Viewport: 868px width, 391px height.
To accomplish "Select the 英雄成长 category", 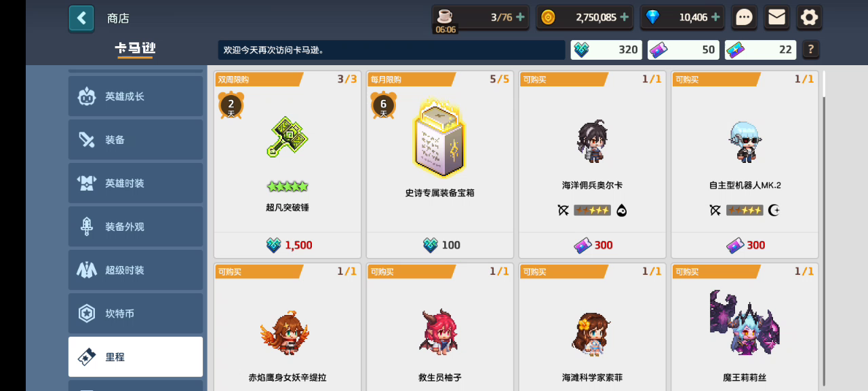I will tap(136, 96).
